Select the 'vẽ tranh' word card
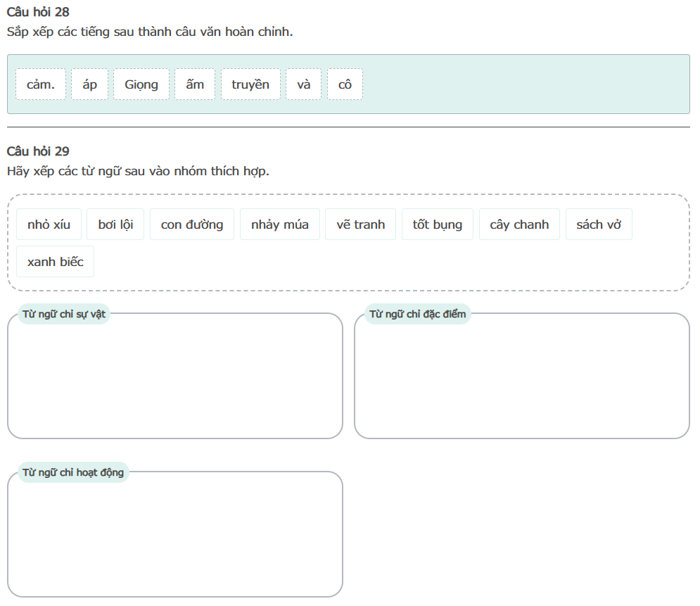Screen dimensions: 700x606 361,225
